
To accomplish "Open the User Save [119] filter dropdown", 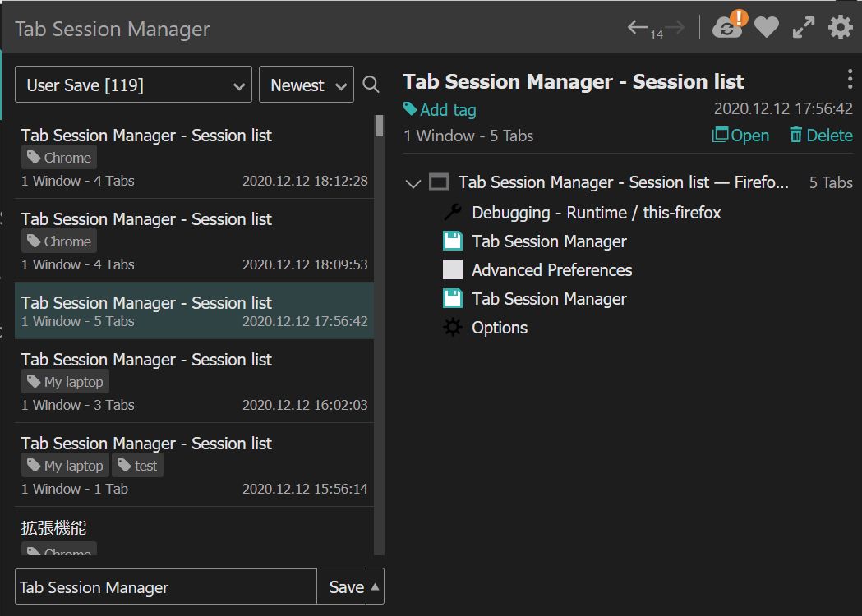I will pos(134,85).
